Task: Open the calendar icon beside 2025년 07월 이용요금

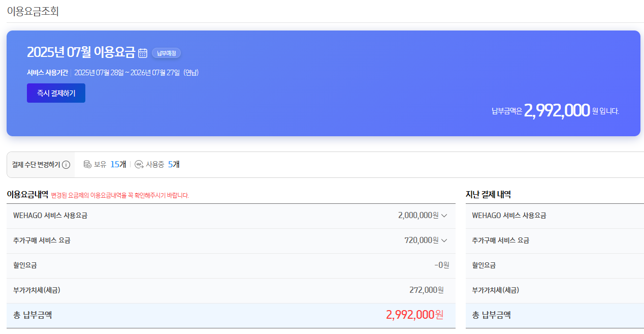Action: pos(143,53)
